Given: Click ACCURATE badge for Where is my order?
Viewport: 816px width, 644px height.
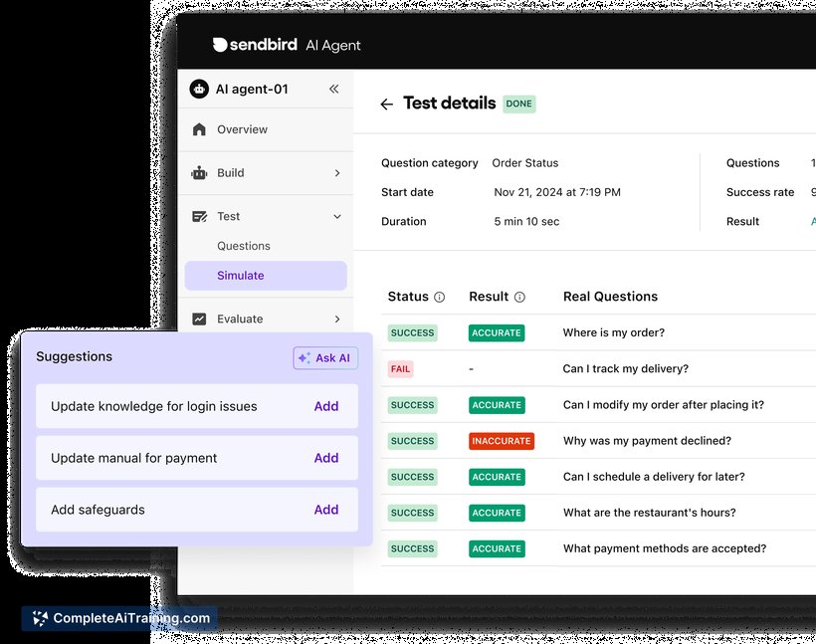Looking at the screenshot, I should tap(497, 333).
